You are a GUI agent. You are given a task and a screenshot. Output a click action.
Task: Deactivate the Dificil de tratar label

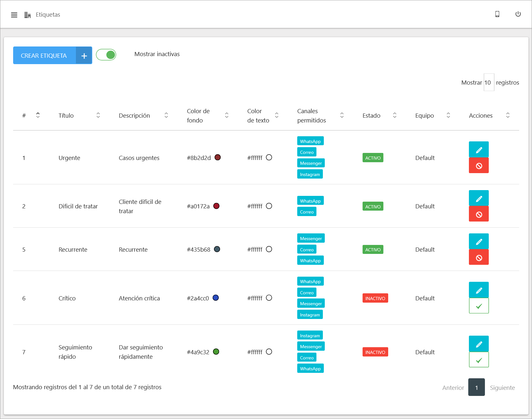click(479, 214)
